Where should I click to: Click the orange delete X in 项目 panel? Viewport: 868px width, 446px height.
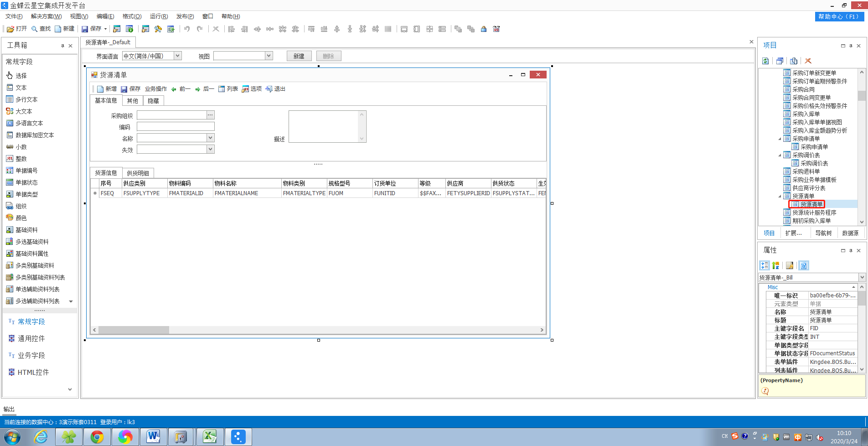pos(808,61)
